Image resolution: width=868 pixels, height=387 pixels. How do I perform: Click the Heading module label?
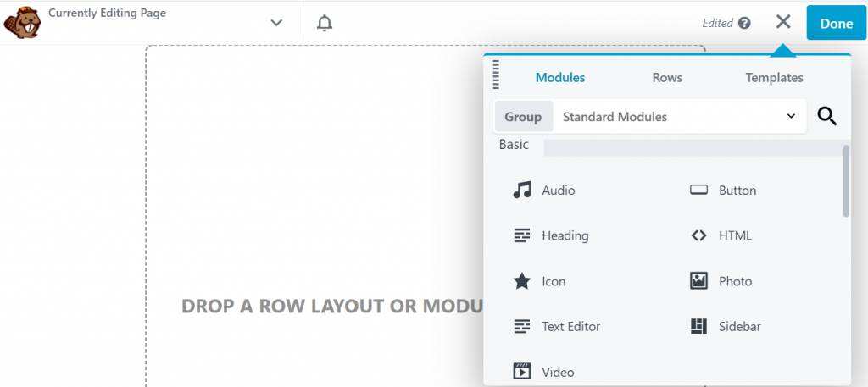565,235
